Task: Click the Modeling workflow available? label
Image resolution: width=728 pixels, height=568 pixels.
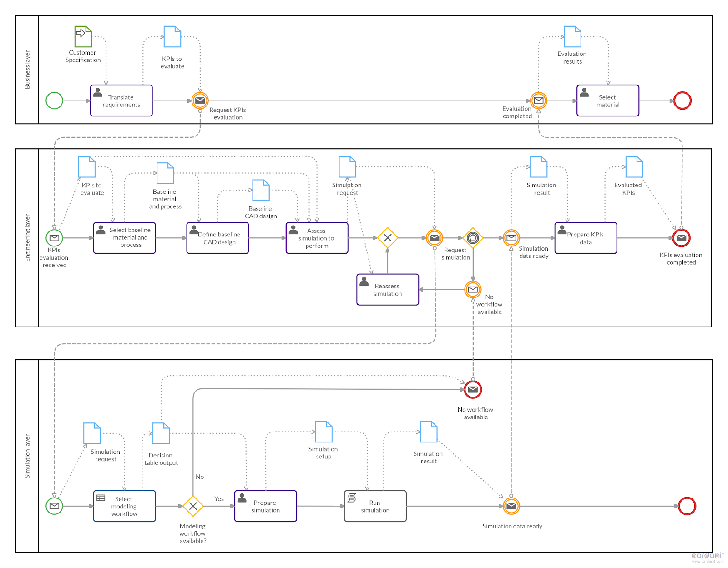Action: pos(193,533)
